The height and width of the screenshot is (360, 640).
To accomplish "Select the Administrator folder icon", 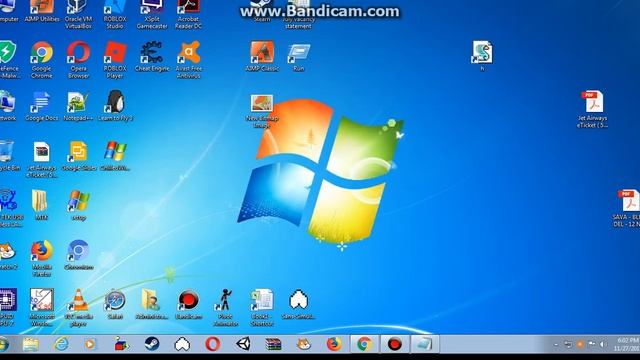I will [151, 304].
